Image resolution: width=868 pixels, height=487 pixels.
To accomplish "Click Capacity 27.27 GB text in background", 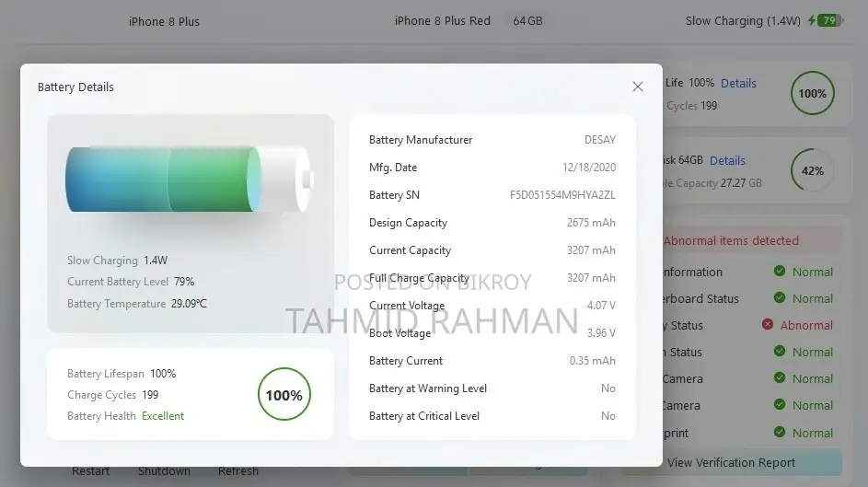I will point(719,183).
